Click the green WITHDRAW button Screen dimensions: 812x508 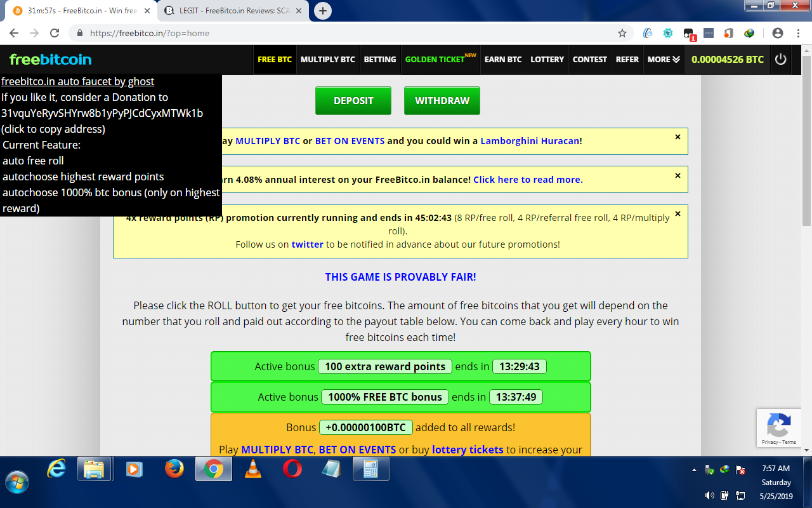tap(442, 100)
